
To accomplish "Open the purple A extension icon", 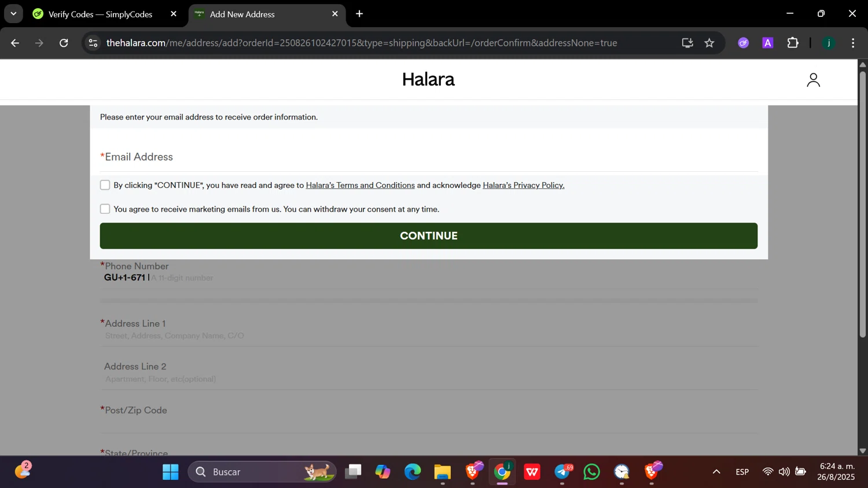I will [768, 43].
